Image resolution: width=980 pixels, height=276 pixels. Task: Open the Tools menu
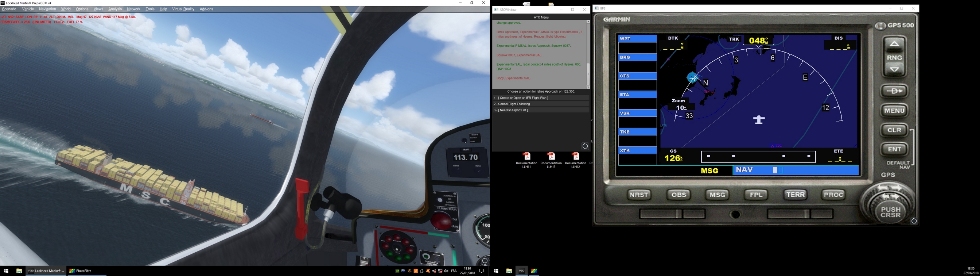point(150,9)
